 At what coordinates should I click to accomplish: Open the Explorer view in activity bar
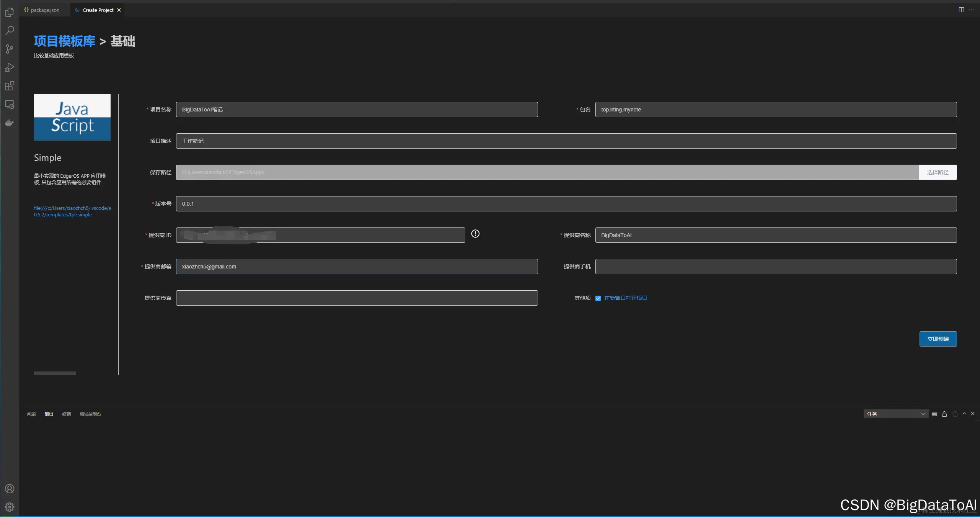point(10,12)
